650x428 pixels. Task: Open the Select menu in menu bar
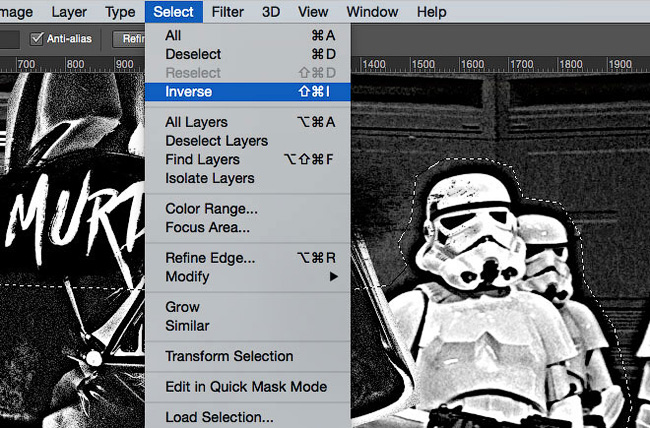click(174, 12)
